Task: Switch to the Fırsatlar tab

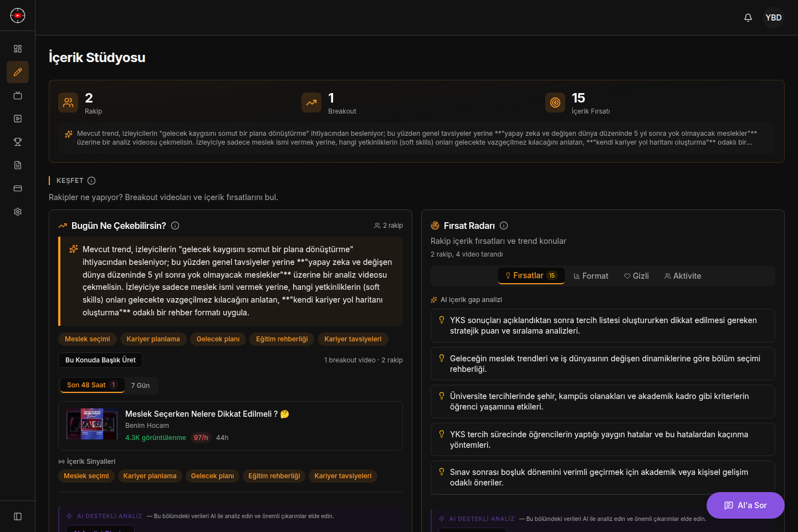Action: pyautogui.click(x=531, y=275)
